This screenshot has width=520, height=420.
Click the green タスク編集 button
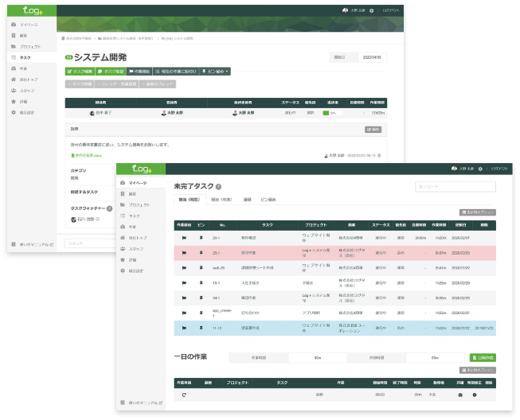point(81,72)
